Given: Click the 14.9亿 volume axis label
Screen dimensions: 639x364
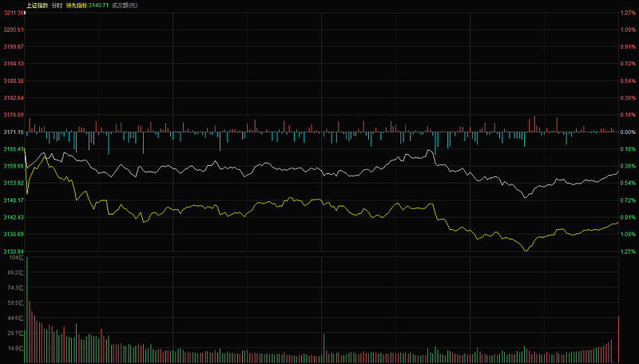Looking at the screenshot, I should [x=15, y=348].
